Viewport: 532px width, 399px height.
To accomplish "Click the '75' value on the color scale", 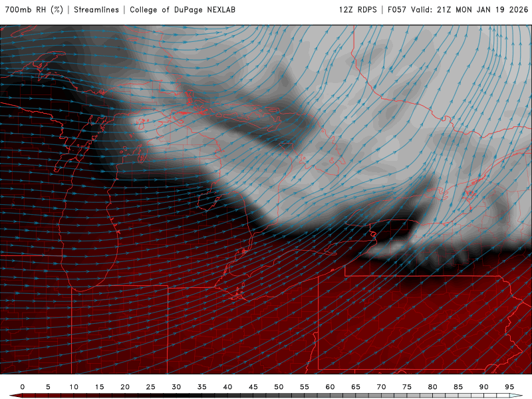I will 407,387.
